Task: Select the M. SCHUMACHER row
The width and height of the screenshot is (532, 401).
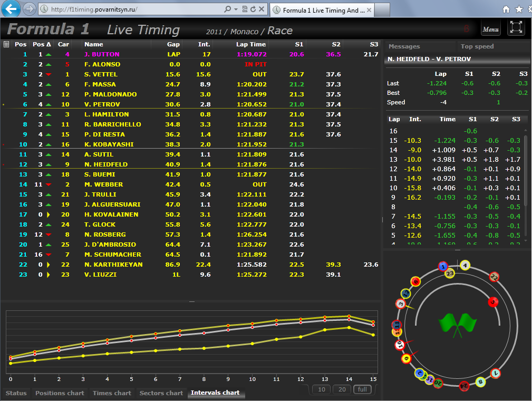Action: [x=190, y=255]
